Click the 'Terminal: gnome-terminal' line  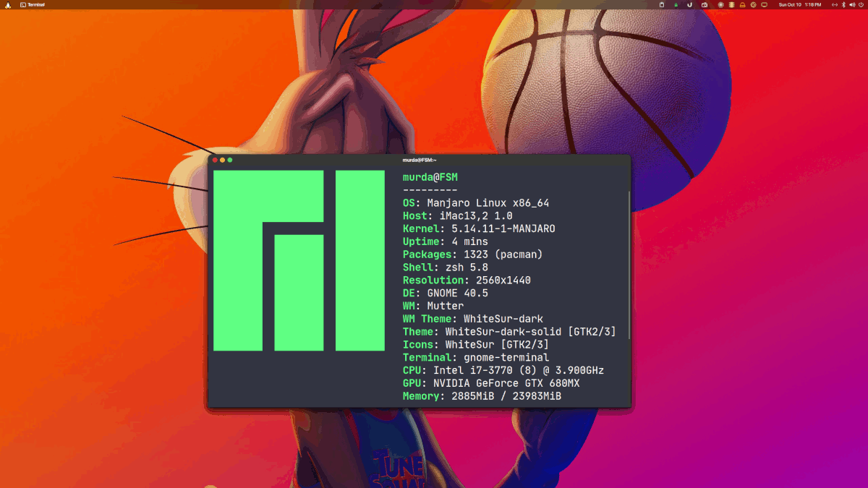pos(476,357)
